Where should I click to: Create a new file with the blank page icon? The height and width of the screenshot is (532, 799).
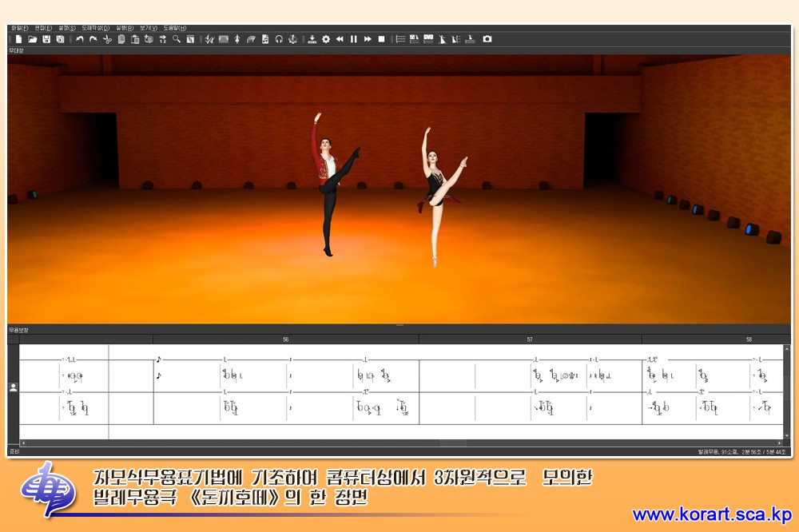[x=19, y=39]
